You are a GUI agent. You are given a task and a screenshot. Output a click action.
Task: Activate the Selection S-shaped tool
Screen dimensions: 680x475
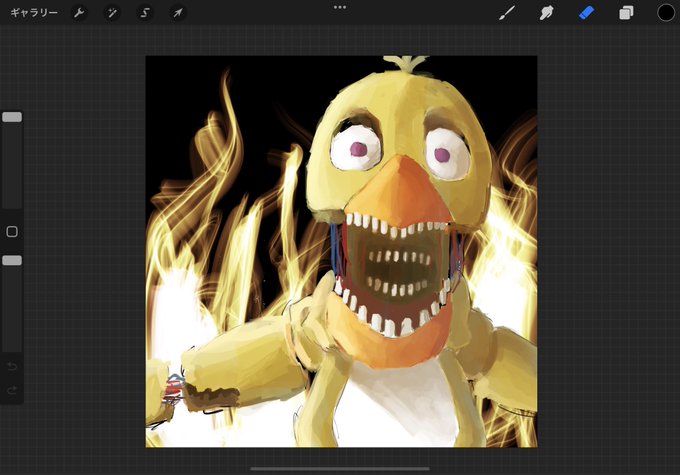pos(145,13)
